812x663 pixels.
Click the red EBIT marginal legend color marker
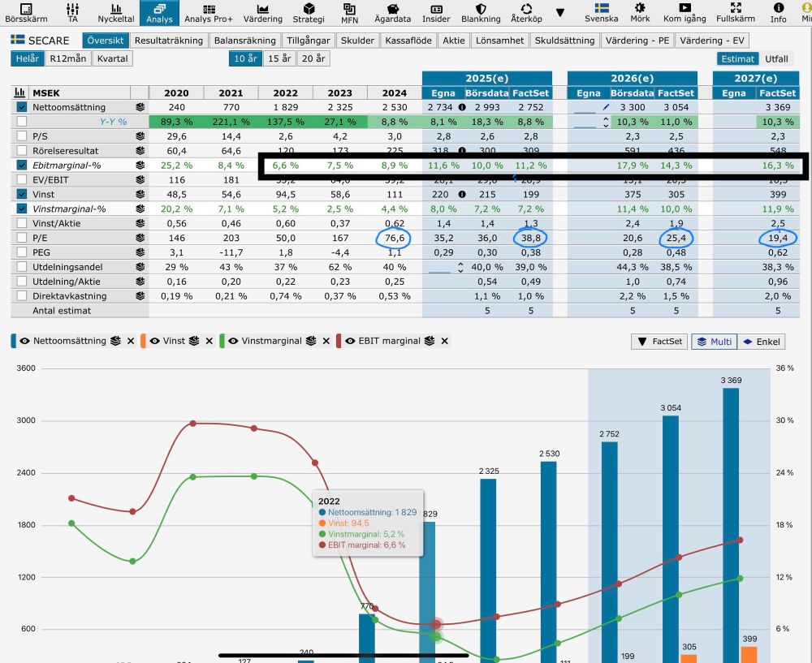(338, 341)
